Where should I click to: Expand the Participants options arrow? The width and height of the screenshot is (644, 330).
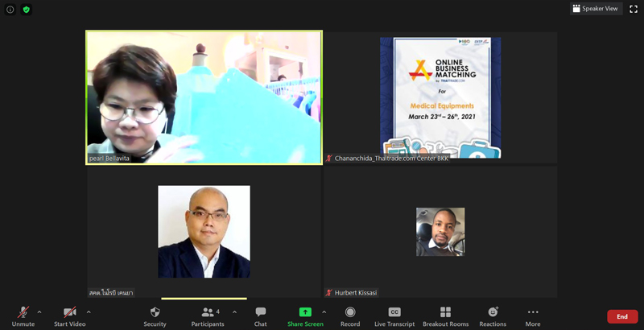point(234,311)
